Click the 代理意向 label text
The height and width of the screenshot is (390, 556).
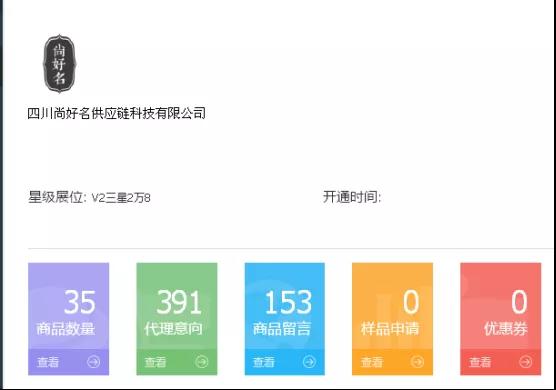[173, 329]
